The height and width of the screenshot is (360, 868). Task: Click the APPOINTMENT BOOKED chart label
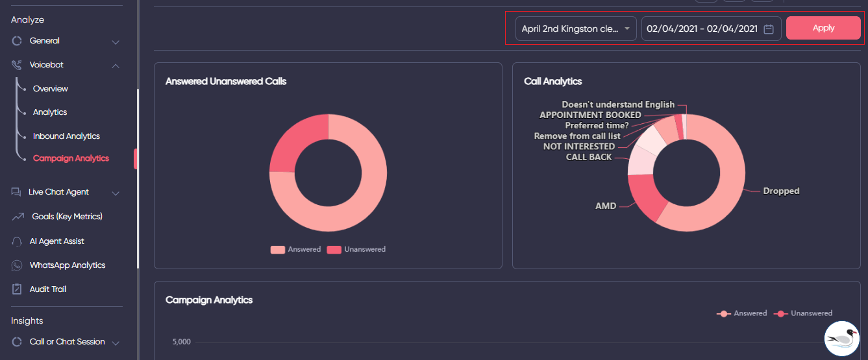pyautogui.click(x=590, y=115)
